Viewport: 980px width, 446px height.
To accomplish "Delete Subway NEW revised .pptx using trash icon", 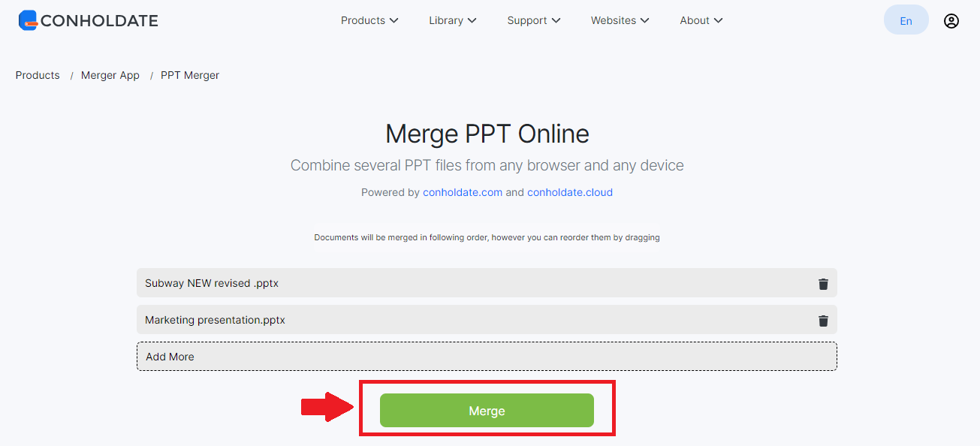I will point(823,283).
